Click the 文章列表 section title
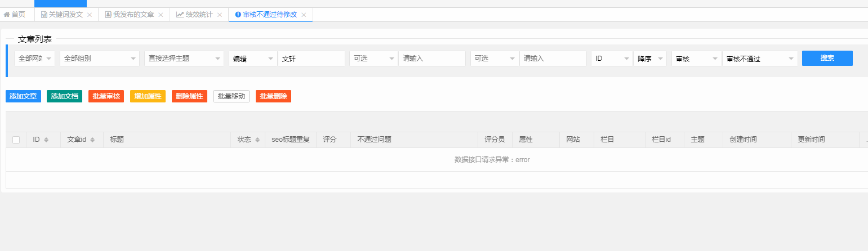 pos(35,39)
